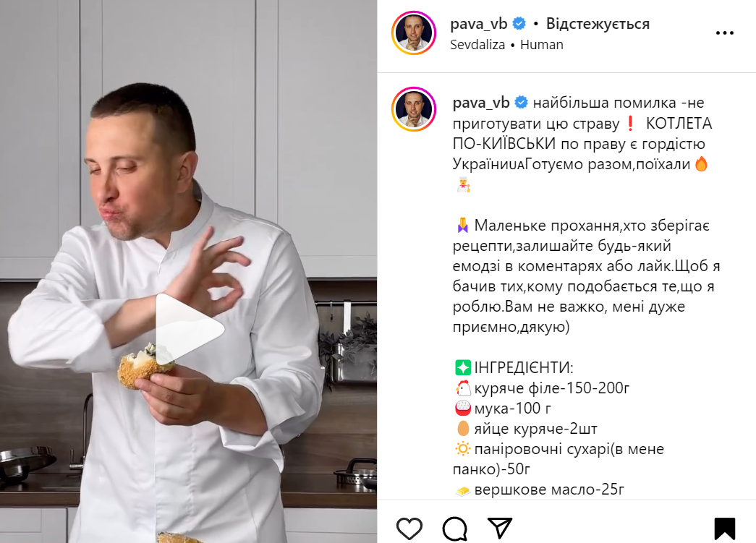
Task: Play the cooking video
Action: click(x=190, y=328)
